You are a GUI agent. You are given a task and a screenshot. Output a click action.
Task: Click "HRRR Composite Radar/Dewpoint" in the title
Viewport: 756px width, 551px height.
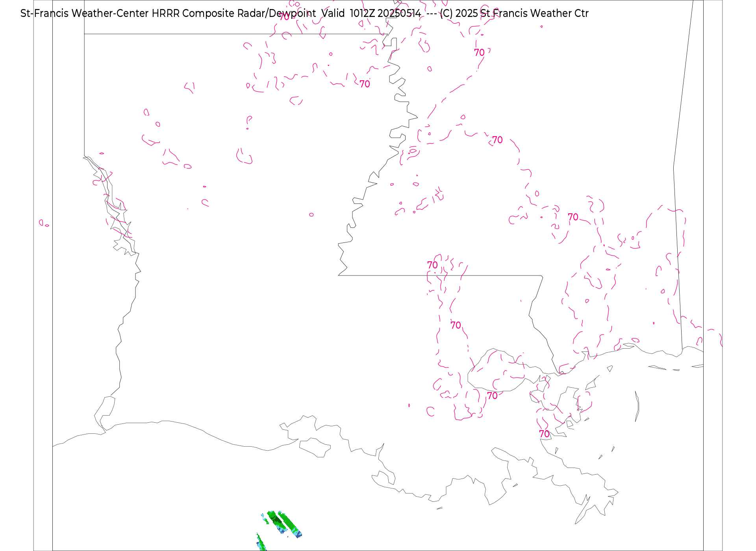(234, 13)
